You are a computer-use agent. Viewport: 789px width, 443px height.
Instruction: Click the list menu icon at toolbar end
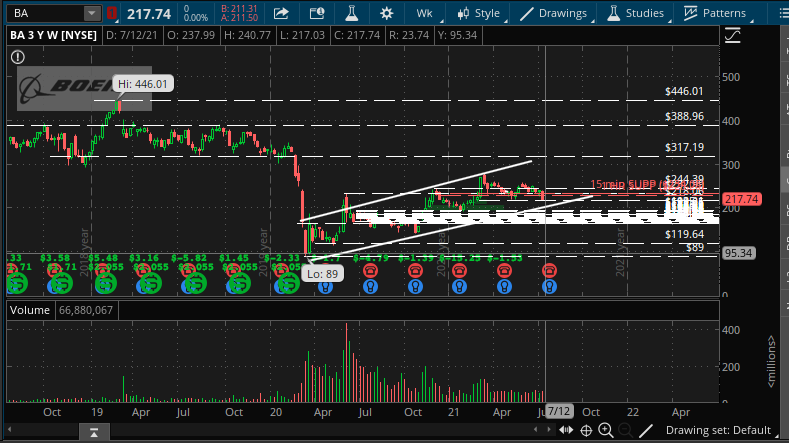pyautogui.click(x=783, y=13)
